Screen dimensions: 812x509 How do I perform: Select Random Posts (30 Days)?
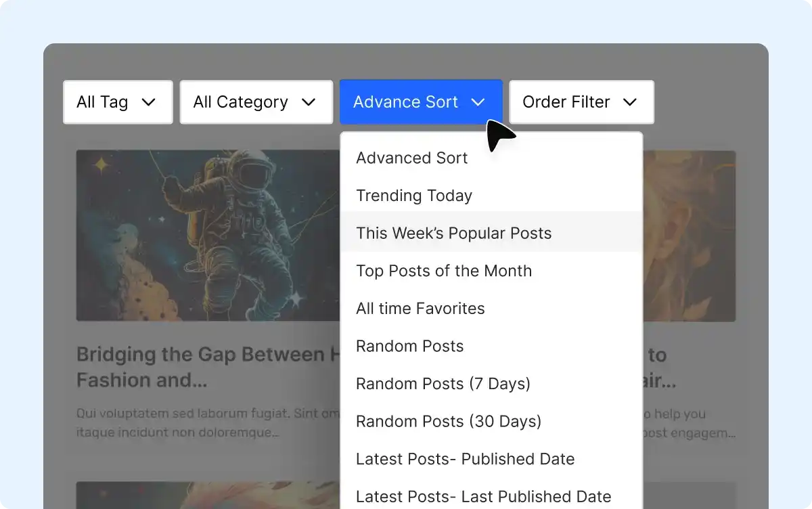449,421
